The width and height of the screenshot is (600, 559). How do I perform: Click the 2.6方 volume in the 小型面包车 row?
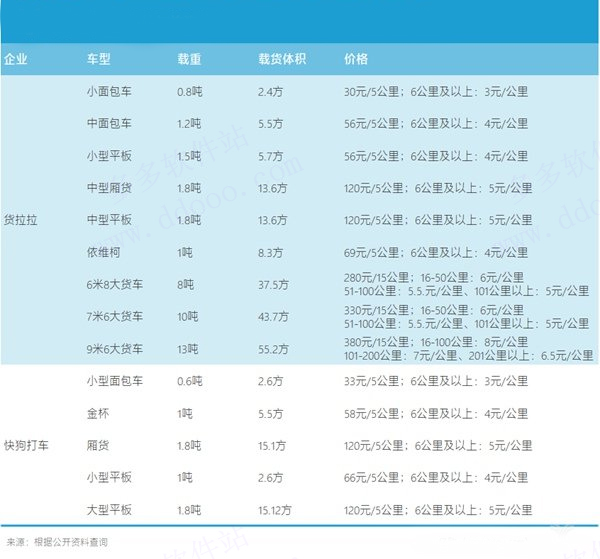coord(271,381)
